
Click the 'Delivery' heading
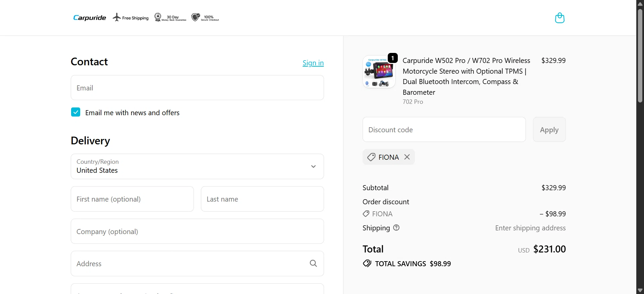(90, 141)
